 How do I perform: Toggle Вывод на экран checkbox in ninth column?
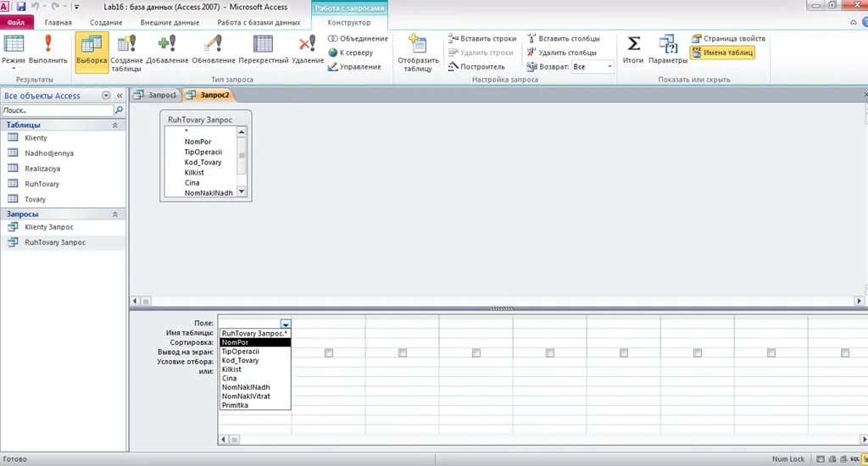click(x=845, y=352)
